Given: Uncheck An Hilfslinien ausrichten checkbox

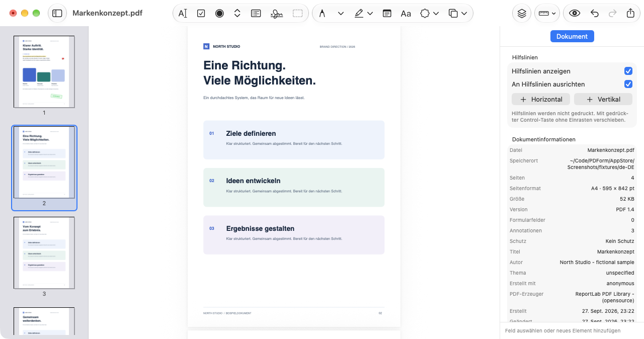Looking at the screenshot, I should (628, 84).
